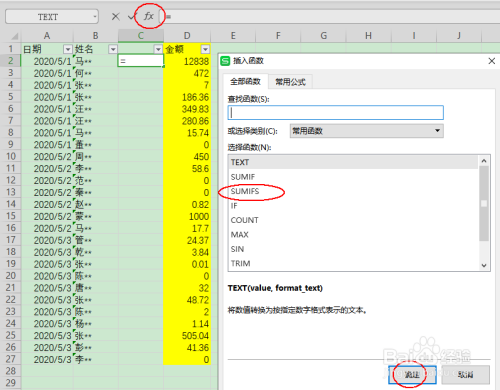
Task: Select MAX in the function list
Action: coord(353,235)
